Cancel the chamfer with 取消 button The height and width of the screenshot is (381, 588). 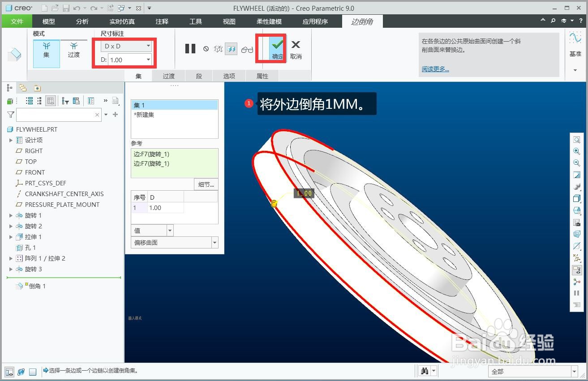click(296, 49)
